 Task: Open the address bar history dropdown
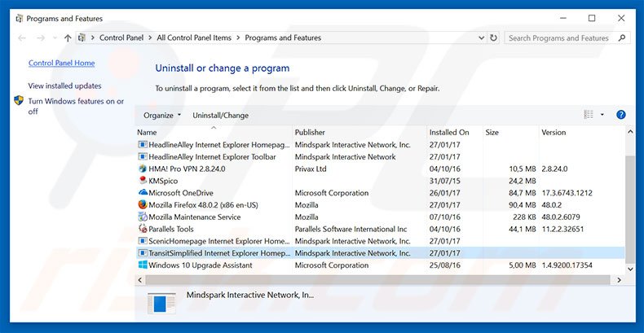[x=482, y=37]
